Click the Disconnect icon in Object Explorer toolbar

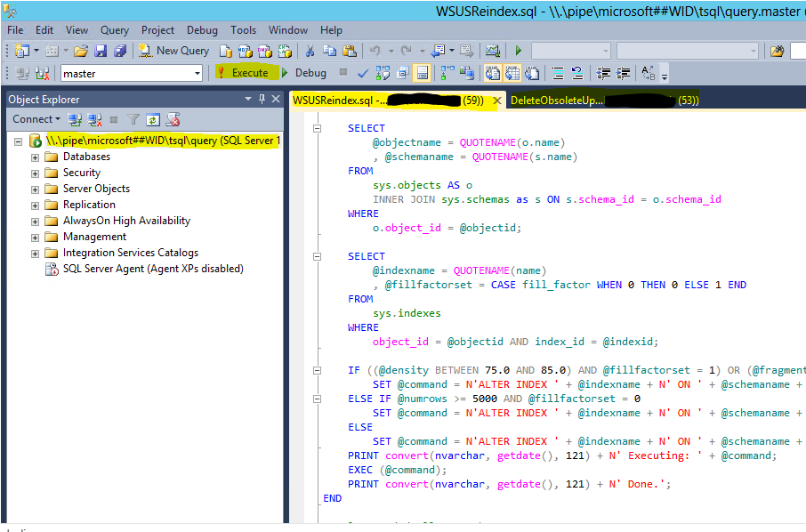pos(94,119)
